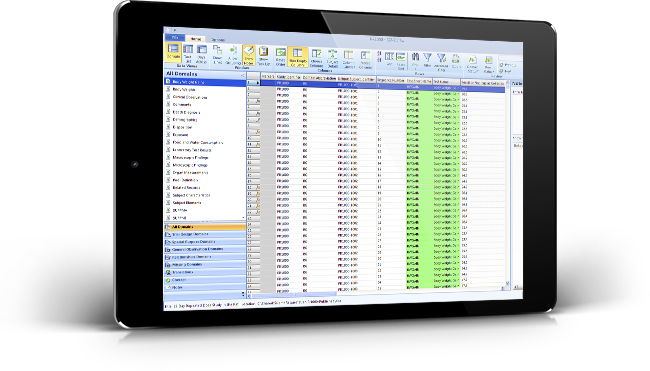Select Subject Elements in the domains list
Viewport: 650px width, 371px height.
coord(187,203)
